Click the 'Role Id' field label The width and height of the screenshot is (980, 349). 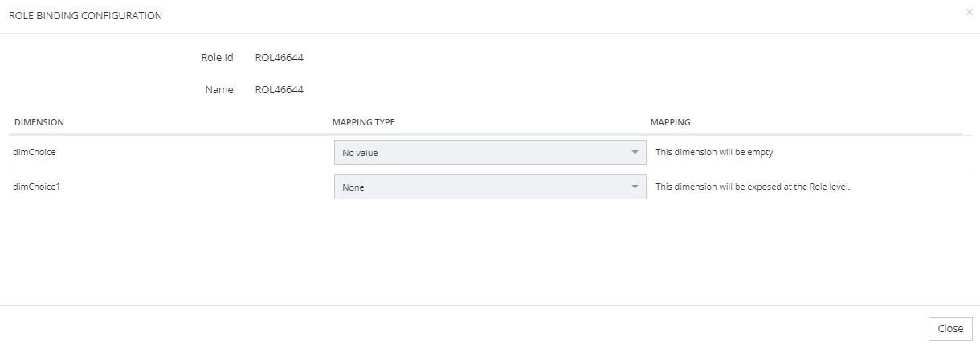pyautogui.click(x=217, y=58)
